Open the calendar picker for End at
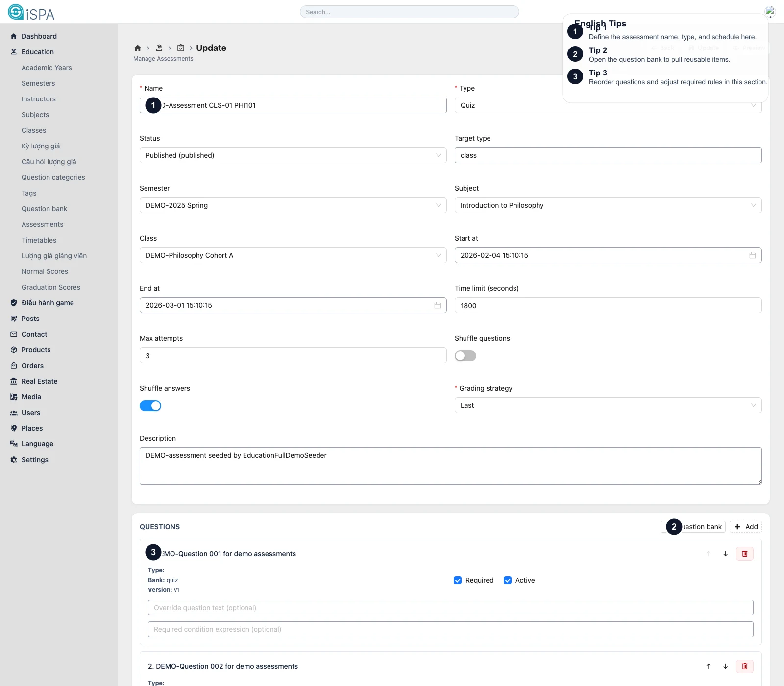784x686 pixels. coord(437,305)
